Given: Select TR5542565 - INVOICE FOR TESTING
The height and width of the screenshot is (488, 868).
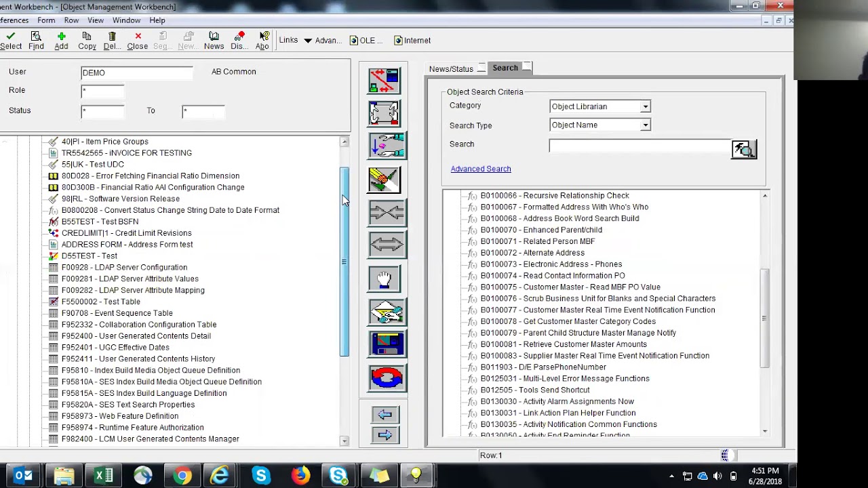Looking at the screenshot, I should coord(127,152).
